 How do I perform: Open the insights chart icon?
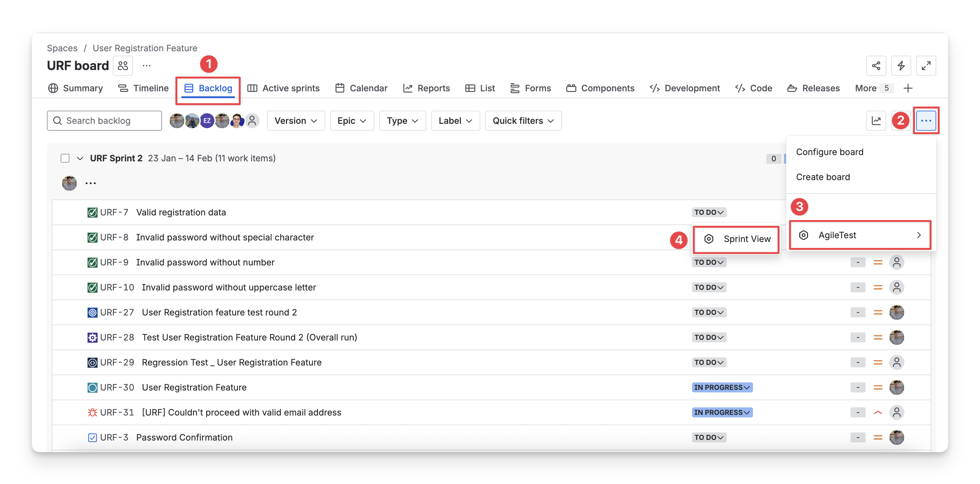[x=876, y=121]
